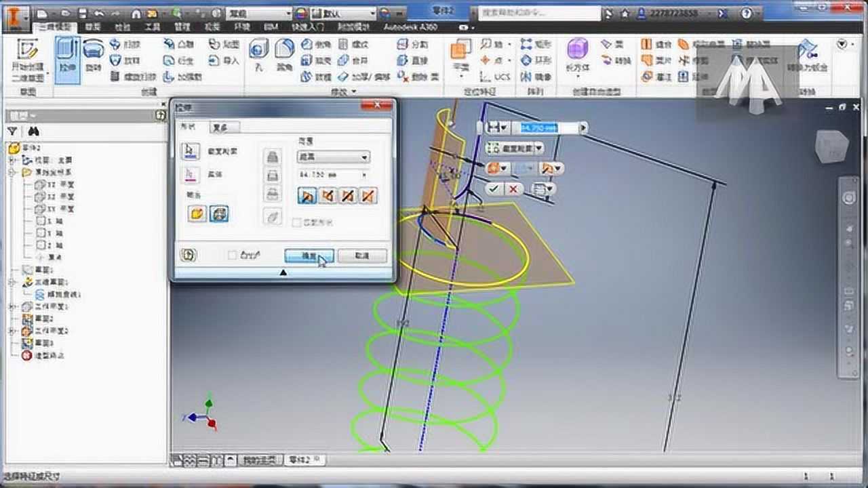Cancel the extrusion via 取消 button
Image resolution: width=868 pixels, height=488 pixels.
[x=361, y=255]
